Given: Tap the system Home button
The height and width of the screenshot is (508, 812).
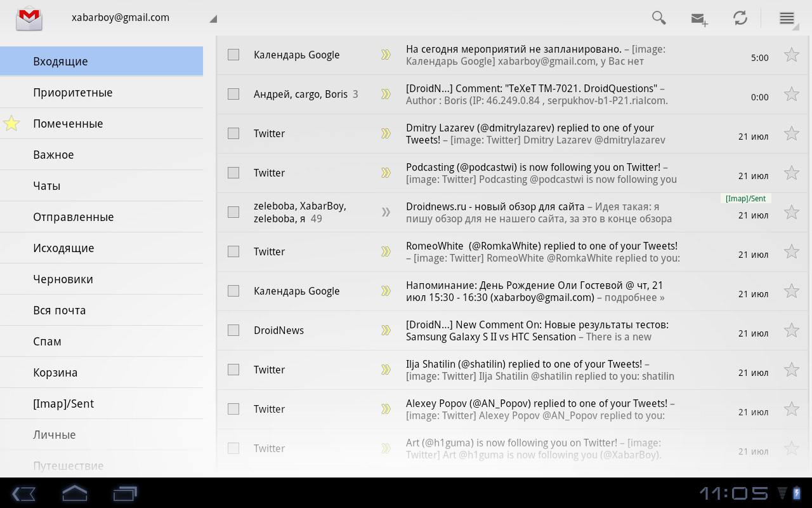Looking at the screenshot, I should pyautogui.click(x=74, y=493).
